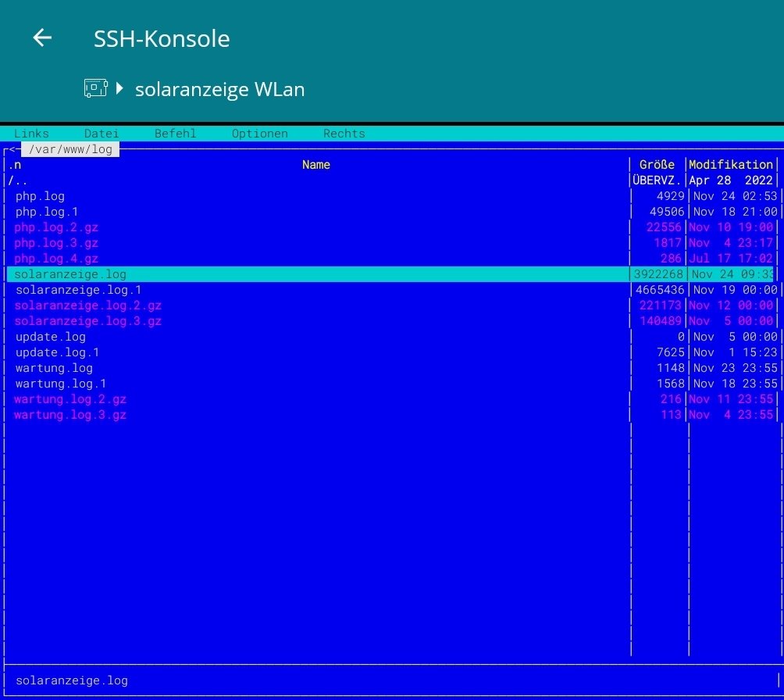Screen dimensions: 784x700
Task: Open the Befehl menu
Action: (x=175, y=134)
